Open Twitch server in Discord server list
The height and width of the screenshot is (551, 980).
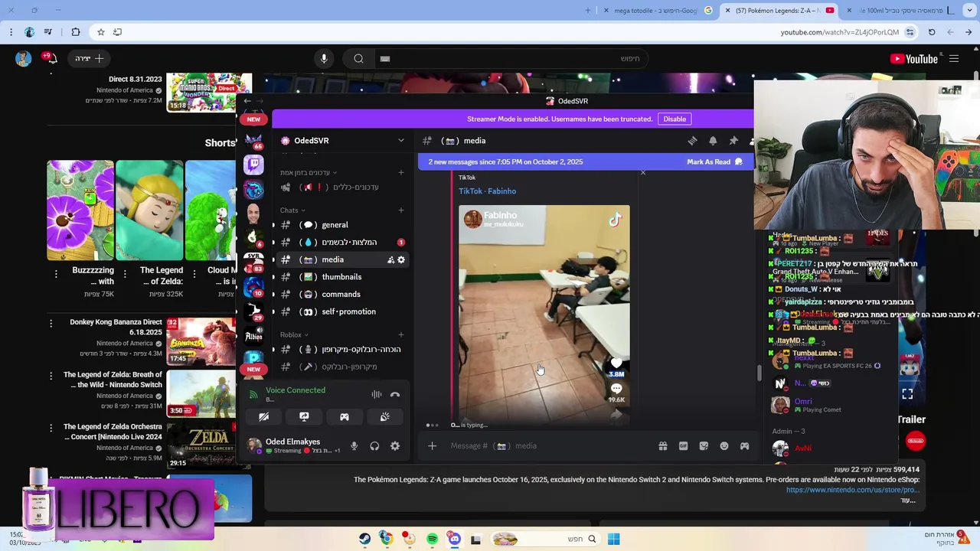[253, 164]
